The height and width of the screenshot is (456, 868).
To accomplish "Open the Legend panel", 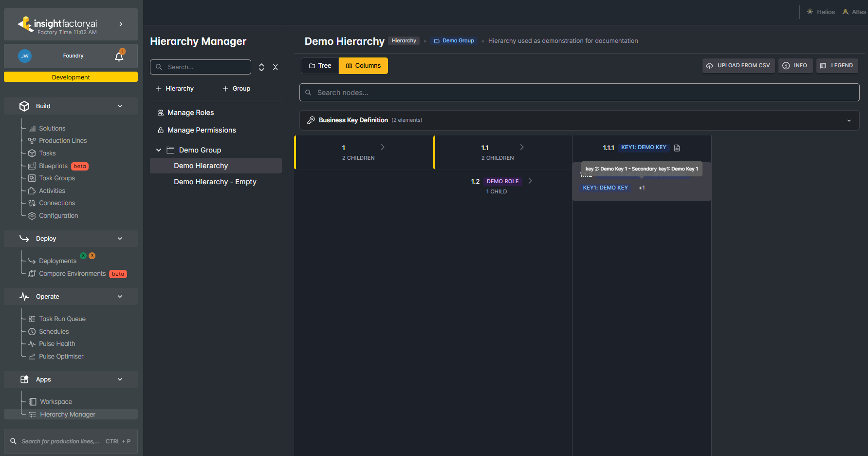I will (837, 66).
